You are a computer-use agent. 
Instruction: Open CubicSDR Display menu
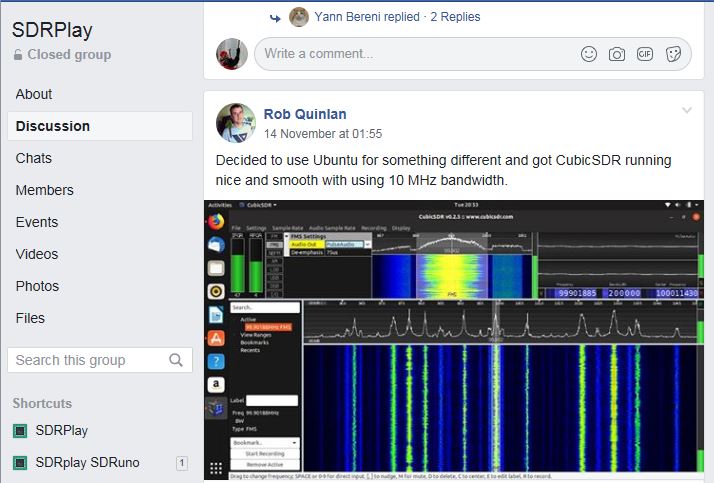click(401, 228)
